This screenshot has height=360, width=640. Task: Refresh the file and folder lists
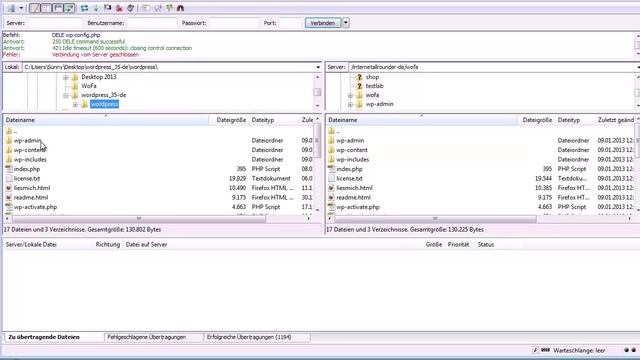(x=84, y=8)
